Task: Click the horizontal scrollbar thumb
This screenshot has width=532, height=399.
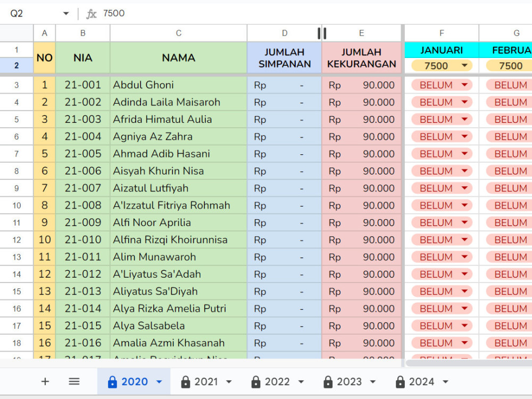Action: click(469, 363)
